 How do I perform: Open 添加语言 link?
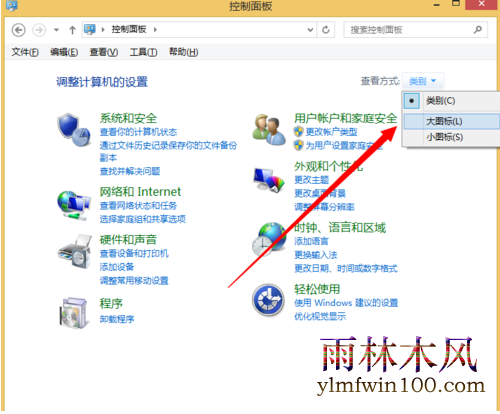pyautogui.click(x=311, y=241)
